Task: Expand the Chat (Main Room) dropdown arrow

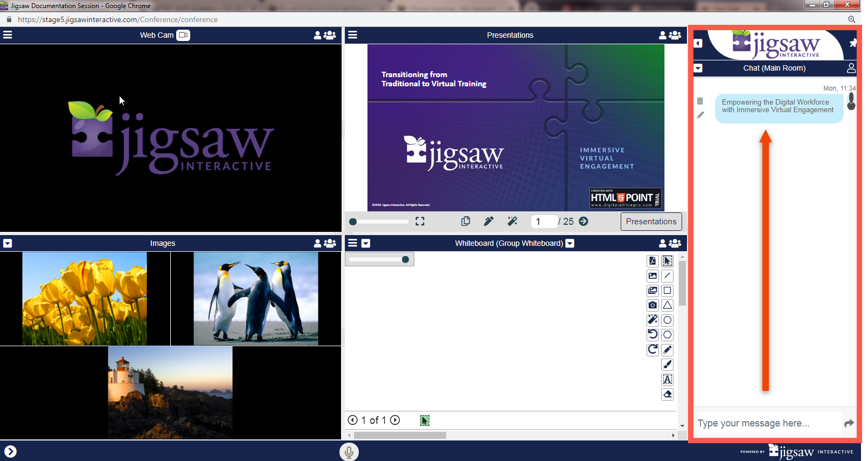Action: 698,68
